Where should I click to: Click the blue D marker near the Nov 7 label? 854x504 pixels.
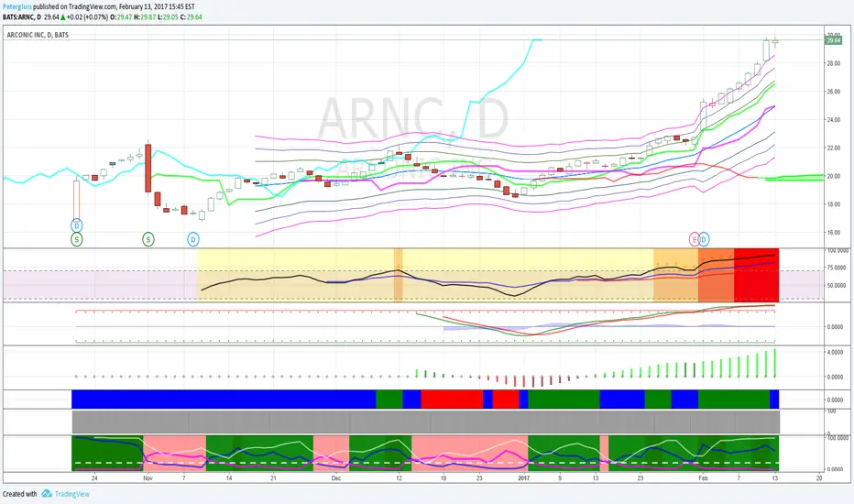coord(192,238)
